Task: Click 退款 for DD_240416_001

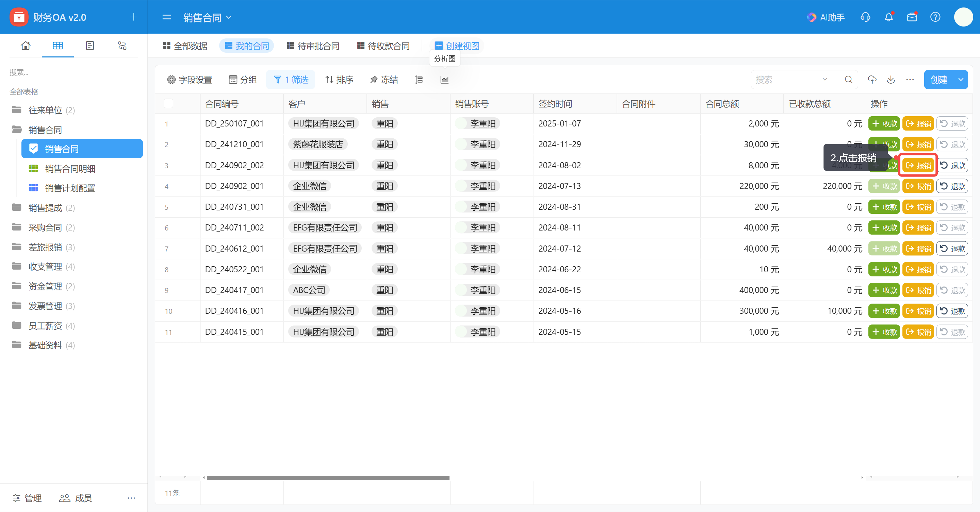Action: [952, 311]
